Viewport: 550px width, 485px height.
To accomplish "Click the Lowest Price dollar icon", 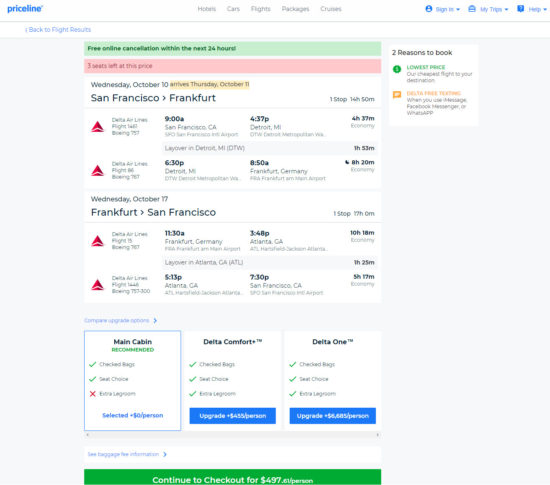I will (397, 69).
